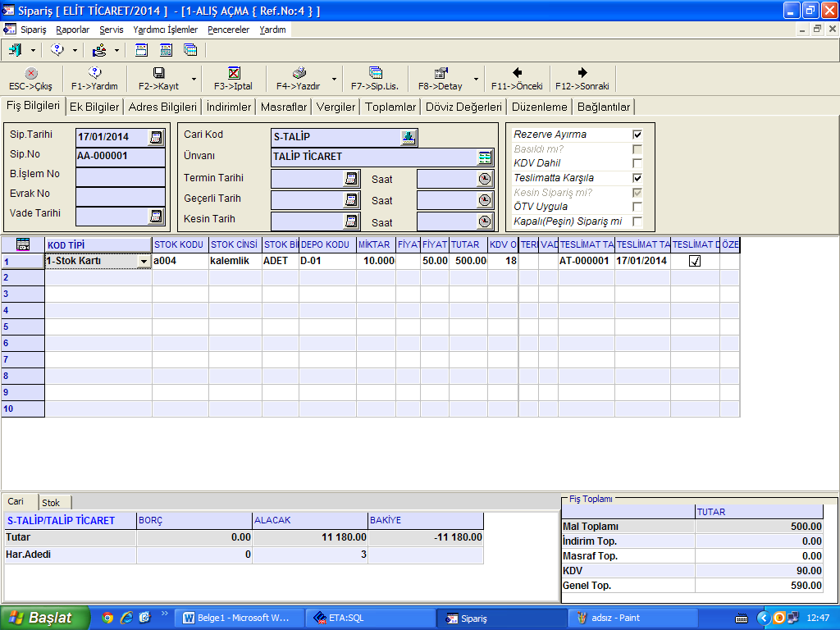The height and width of the screenshot is (630, 840).
Task: Open Ünvanı list icon
Action: (485, 157)
